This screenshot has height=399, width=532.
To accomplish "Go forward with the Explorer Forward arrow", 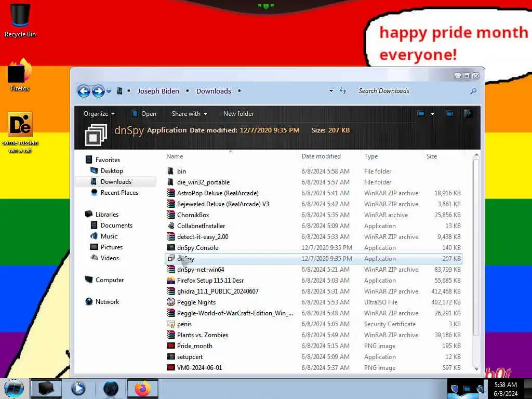I will (x=98, y=91).
